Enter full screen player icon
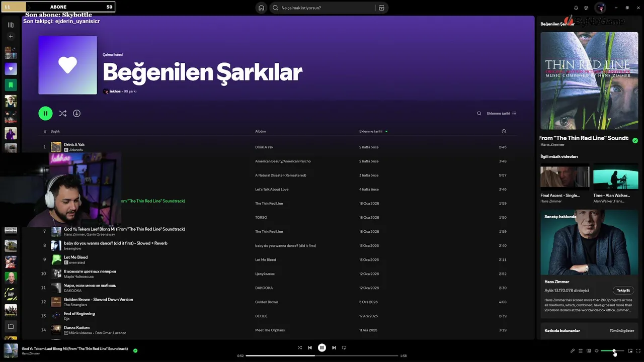The width and height of the screenshot is (644, 362). pyautogui.click(x=638, y=351)
